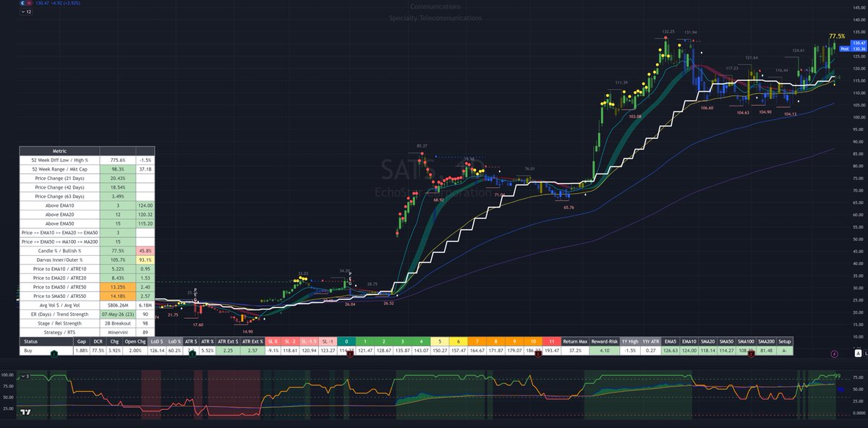Image resolution: width=868 pixels, height=428 pixels.
Task: Click the Above EMA50 value 115.20
Action: (x=145, y=224)
